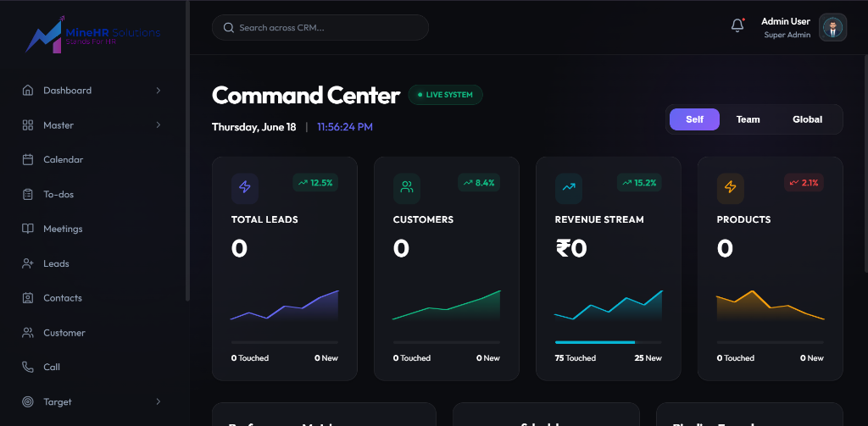The image size is (868, 426).
Task: Click the Total Leads progress bar
Action: coord(285,342)
